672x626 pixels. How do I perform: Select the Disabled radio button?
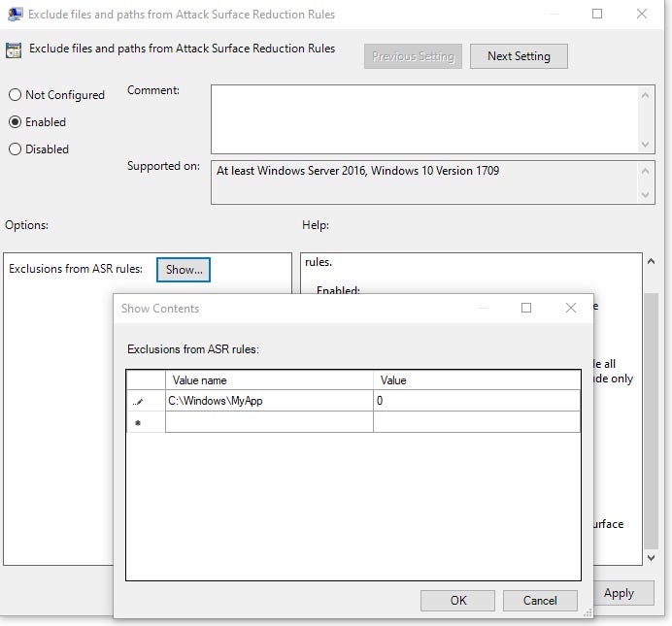tap(15, 149)
